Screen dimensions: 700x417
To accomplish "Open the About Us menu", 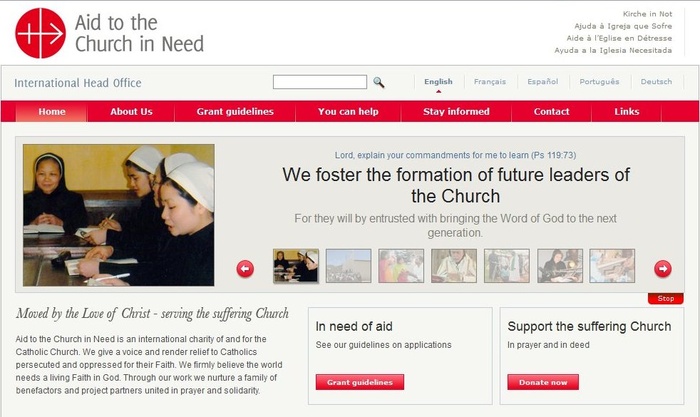I will [131, 112].
